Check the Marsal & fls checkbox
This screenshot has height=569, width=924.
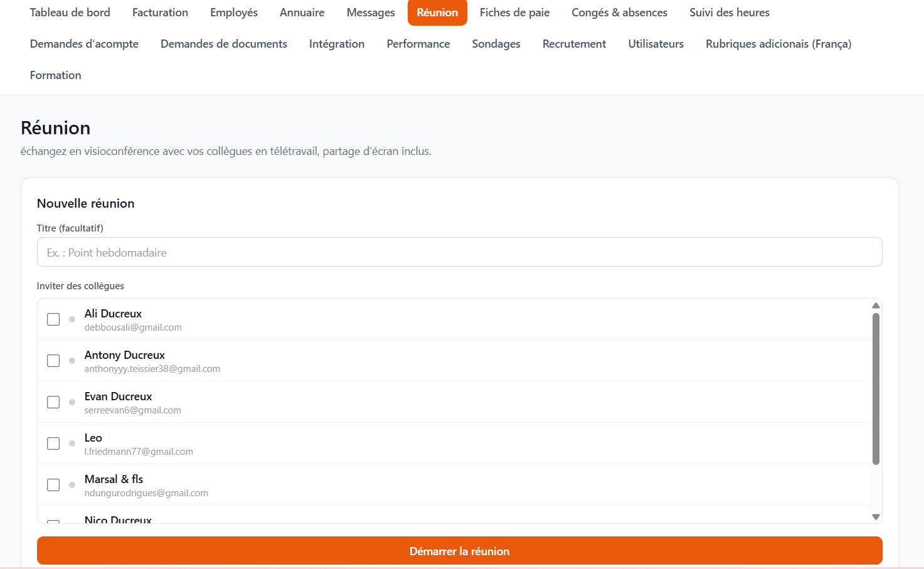[x=53, y=485]
